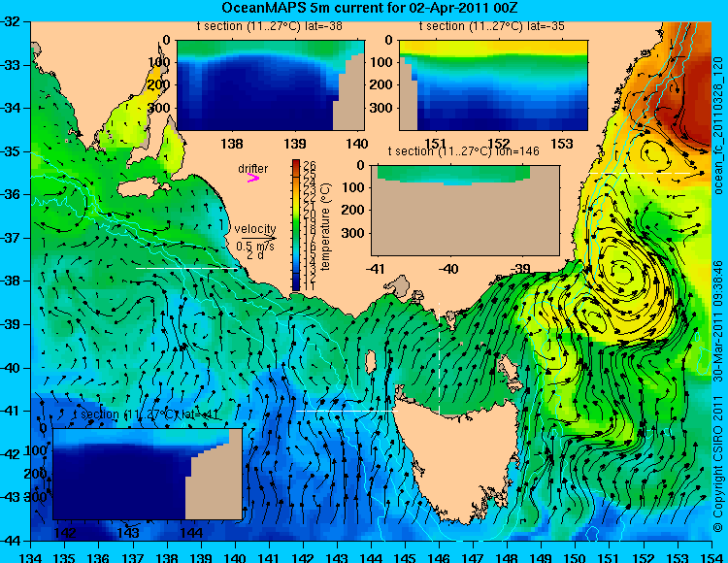Click the "-44" latitude label on left axis
This screenshot has width=728, height=563.
point(12,542)
